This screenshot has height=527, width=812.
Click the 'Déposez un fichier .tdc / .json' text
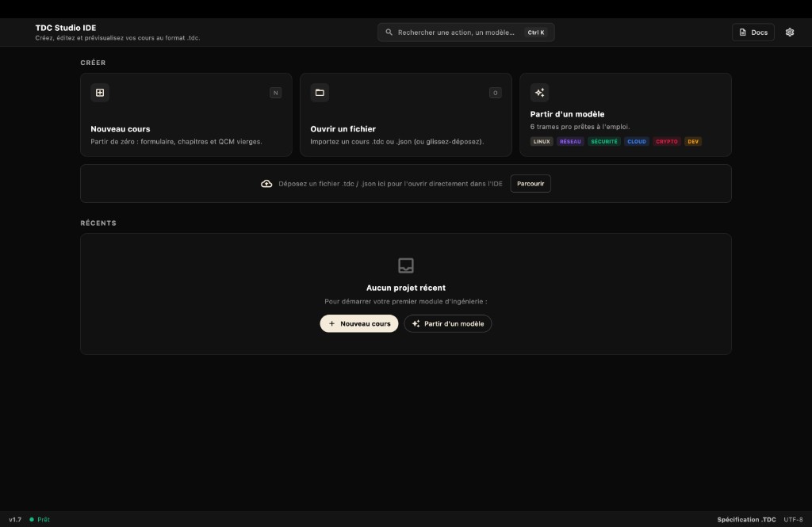point(390,184)
